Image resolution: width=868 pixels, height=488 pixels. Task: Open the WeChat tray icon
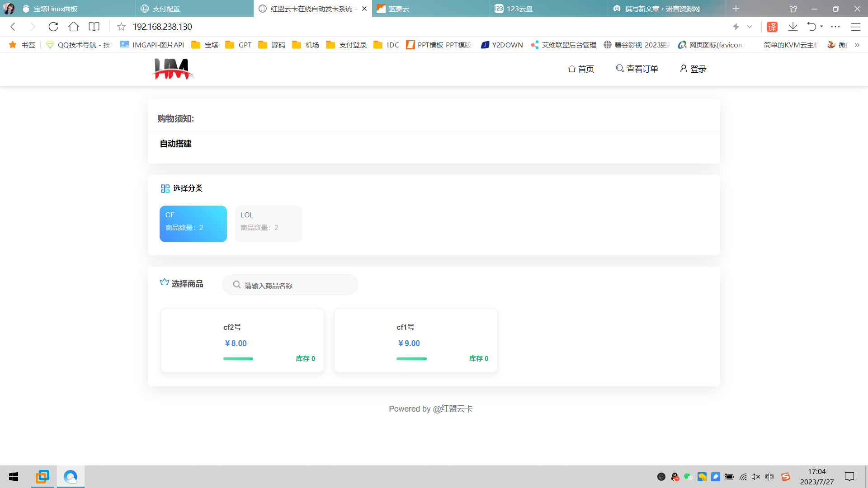click(688, 477)
